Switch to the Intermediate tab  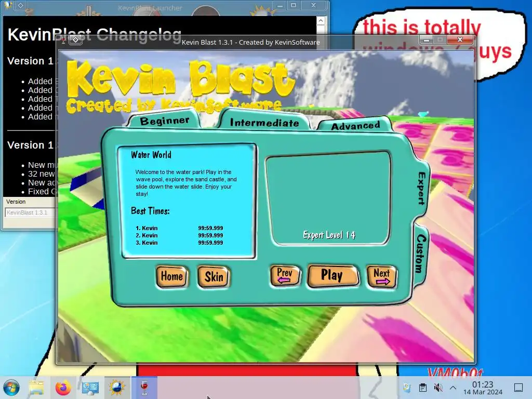(x=264, y=122)
